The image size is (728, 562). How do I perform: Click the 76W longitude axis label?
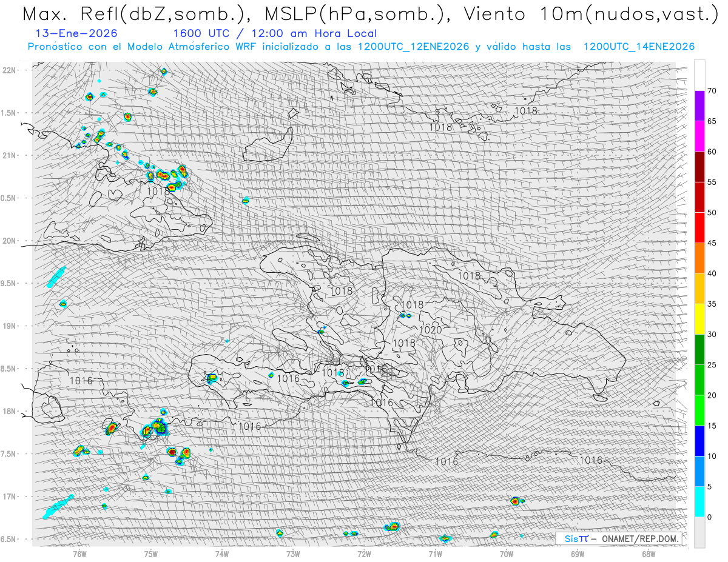(x=79, y=553)
